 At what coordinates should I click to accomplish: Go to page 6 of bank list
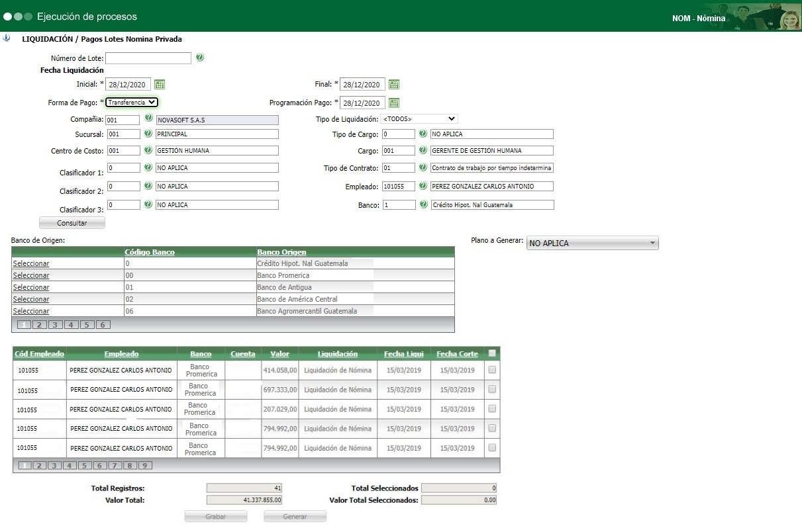(103, 325)
